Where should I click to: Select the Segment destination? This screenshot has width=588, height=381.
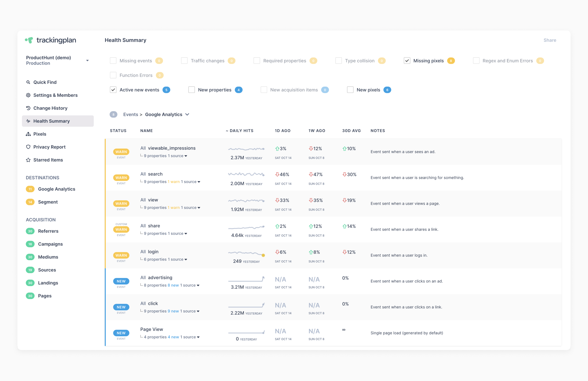coord(48,202)
